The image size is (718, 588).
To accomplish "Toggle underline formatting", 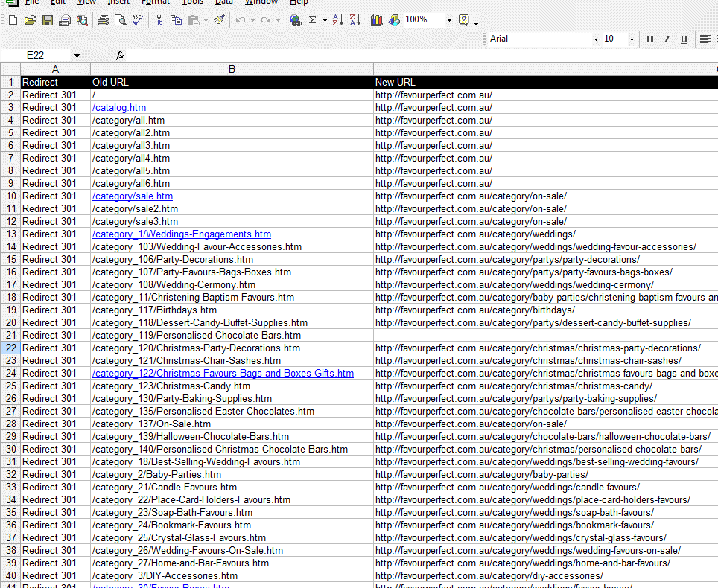I will tap(684, 39).
